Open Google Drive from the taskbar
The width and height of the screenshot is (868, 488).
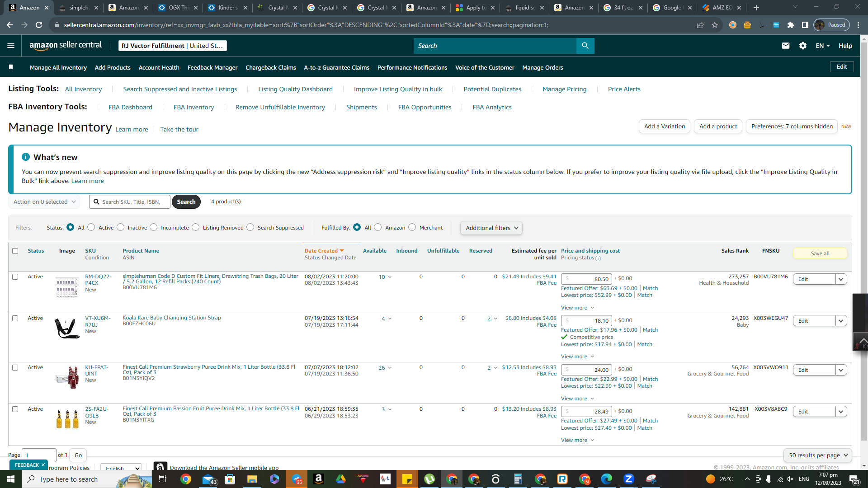(x=341, y=479)
